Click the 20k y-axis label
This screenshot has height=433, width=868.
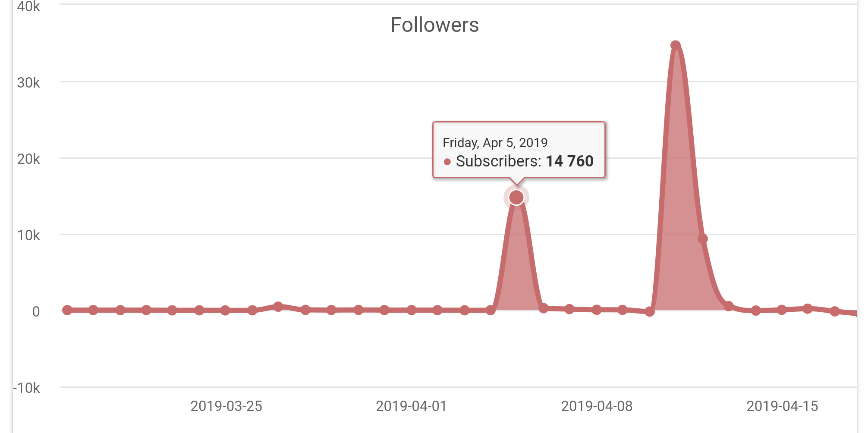tap(28, 160)
